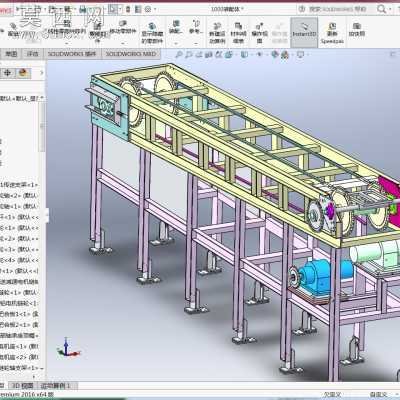Open Assembly Features tool
The height and width of the screenshot is (400, 400).
click(x=175, y=28)
